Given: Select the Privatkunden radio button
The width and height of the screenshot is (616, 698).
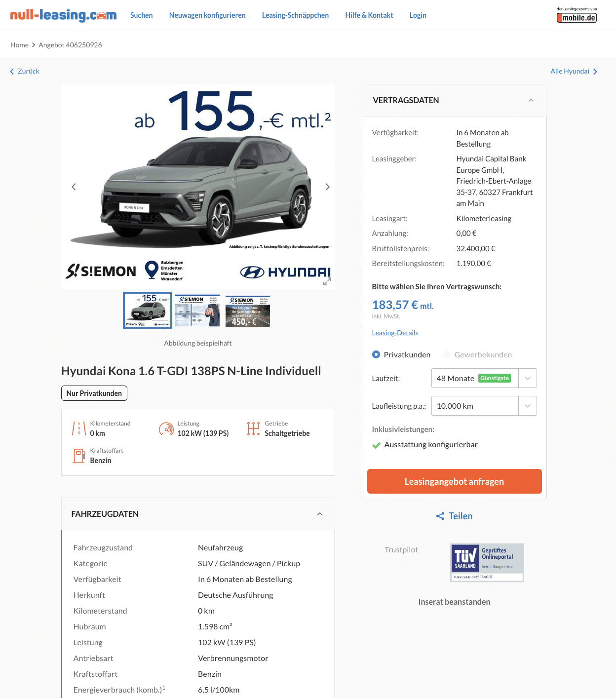Looking at the screenshot, I should point(376,354).
